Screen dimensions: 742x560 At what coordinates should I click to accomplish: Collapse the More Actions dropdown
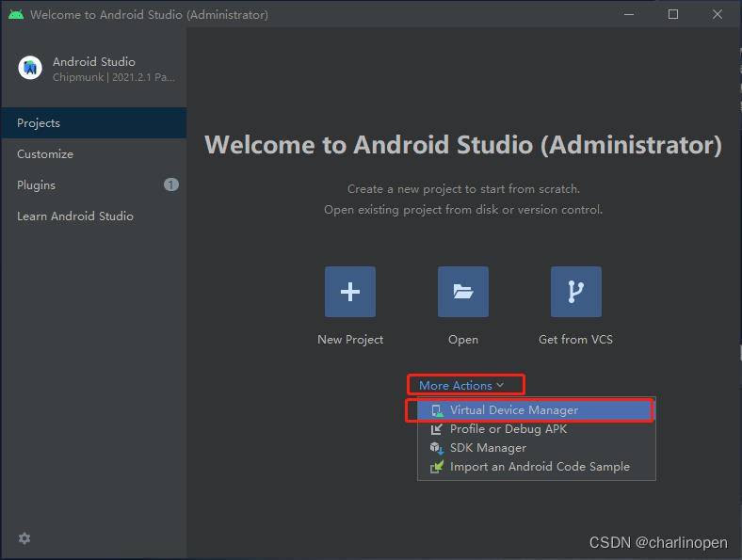tap(461, 385)
